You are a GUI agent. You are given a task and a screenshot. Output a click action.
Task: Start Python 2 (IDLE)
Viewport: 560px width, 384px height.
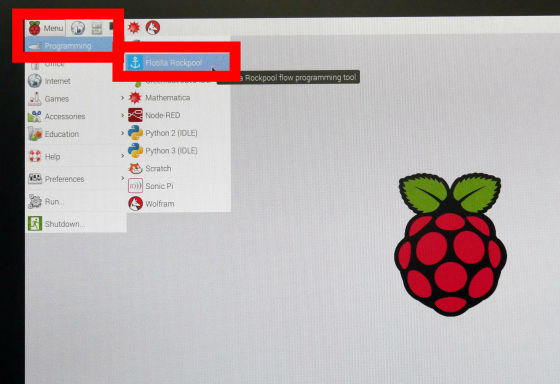(178, 133)
